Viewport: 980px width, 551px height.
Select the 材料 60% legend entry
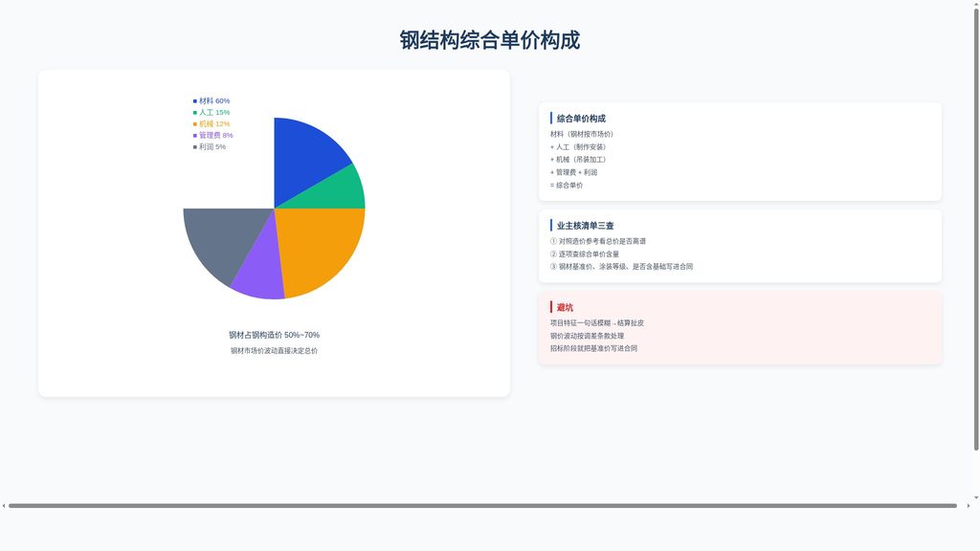click(212, 100)
